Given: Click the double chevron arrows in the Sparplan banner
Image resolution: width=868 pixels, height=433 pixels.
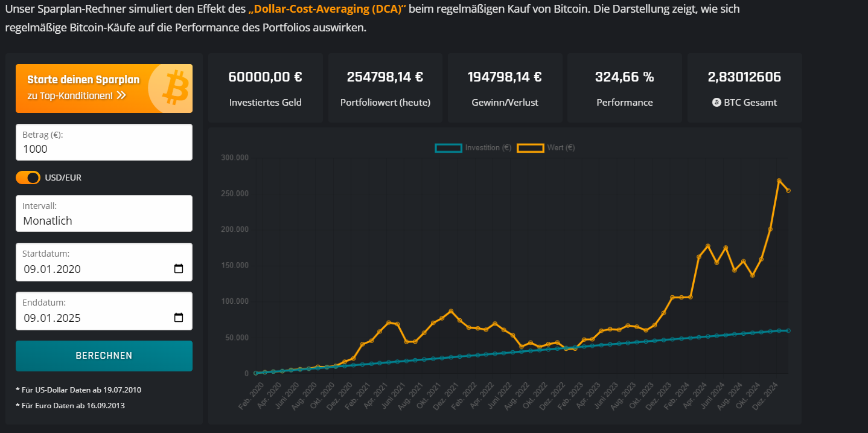Looking at the screenshot, I should tap(121, 95).
